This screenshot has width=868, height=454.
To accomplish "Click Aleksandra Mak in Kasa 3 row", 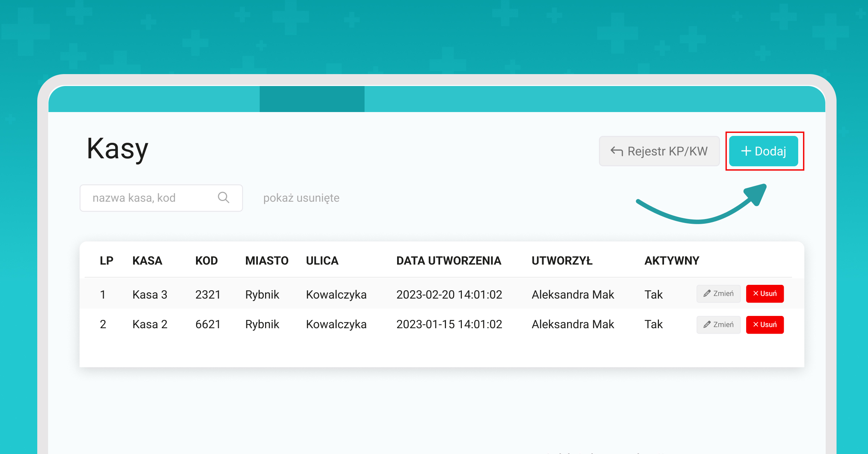I will (573, 295).
